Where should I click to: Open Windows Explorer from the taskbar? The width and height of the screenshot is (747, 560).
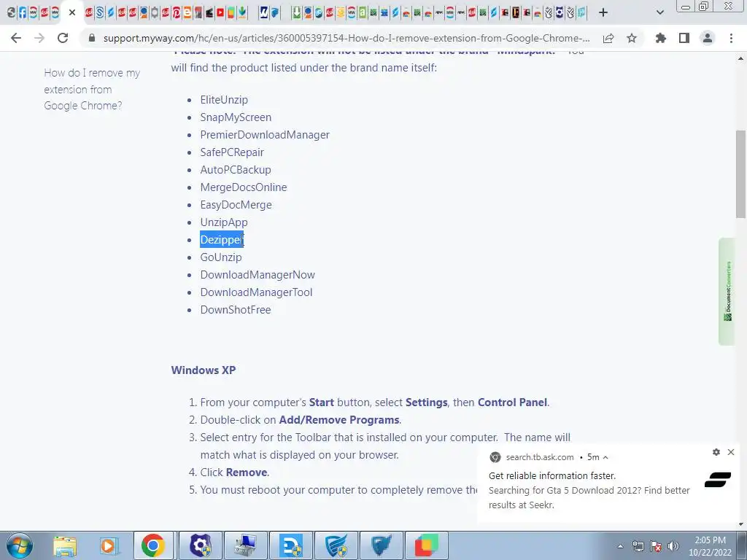[65, 546]
